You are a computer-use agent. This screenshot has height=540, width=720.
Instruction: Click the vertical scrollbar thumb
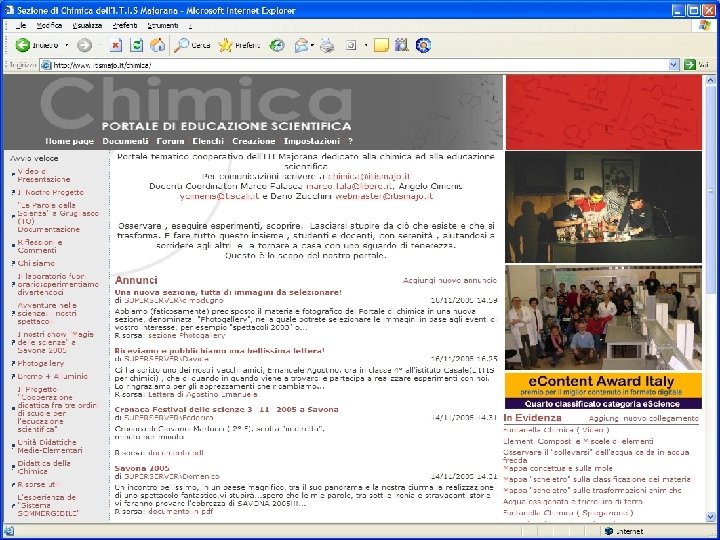pos(711,188)
